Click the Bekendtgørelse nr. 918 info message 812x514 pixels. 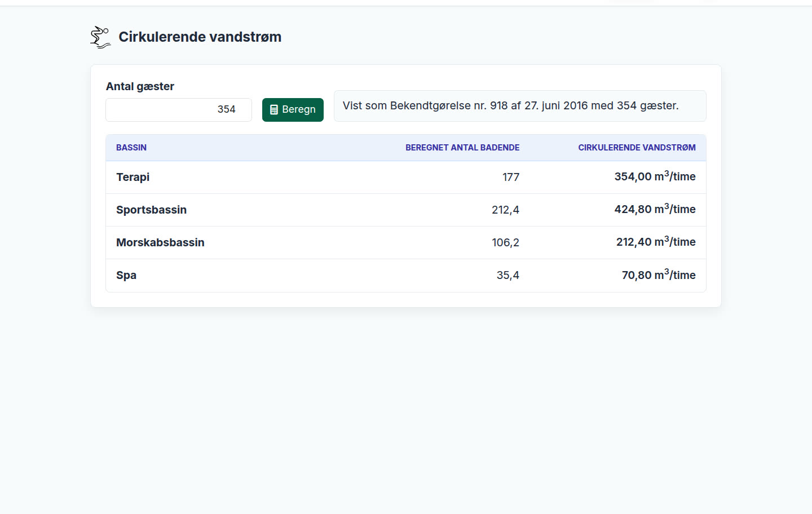click(520, 106)
